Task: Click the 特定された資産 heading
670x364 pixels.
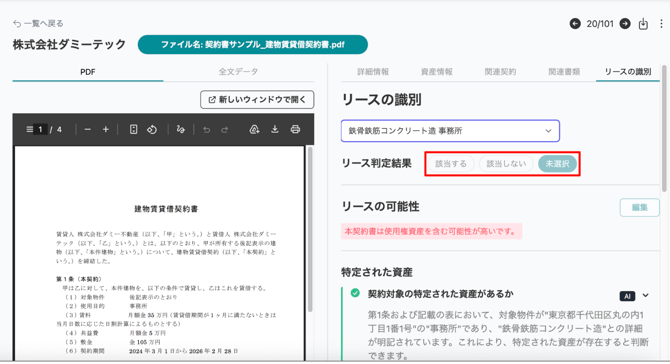Action: (377, 272)
